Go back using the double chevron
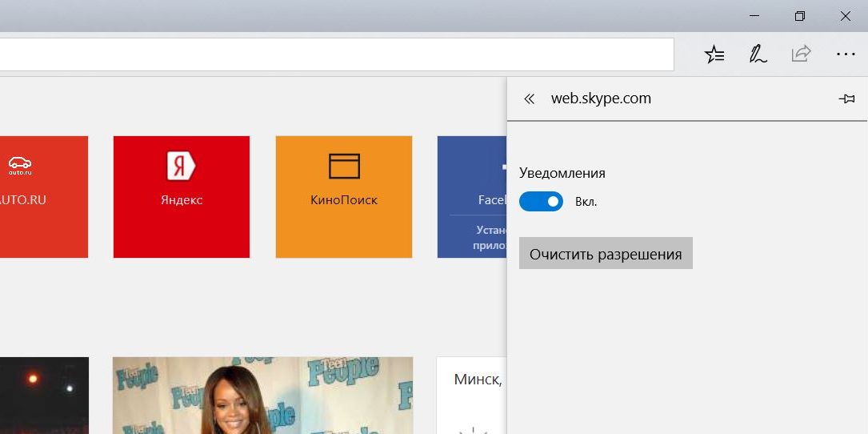This screenshot has width=868, height=434. pyautogui.click(x=529, y=99)
